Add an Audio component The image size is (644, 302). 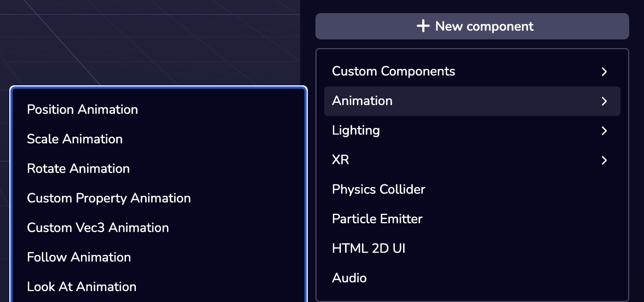point(349,278)
